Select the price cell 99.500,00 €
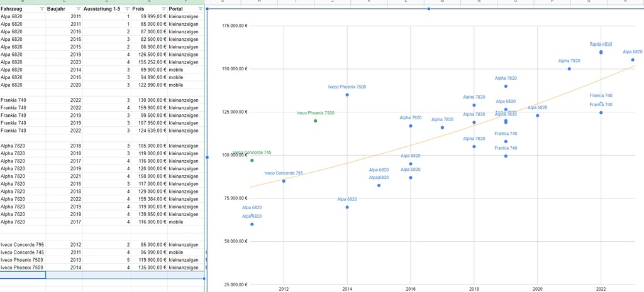 [x=150, y=116]
